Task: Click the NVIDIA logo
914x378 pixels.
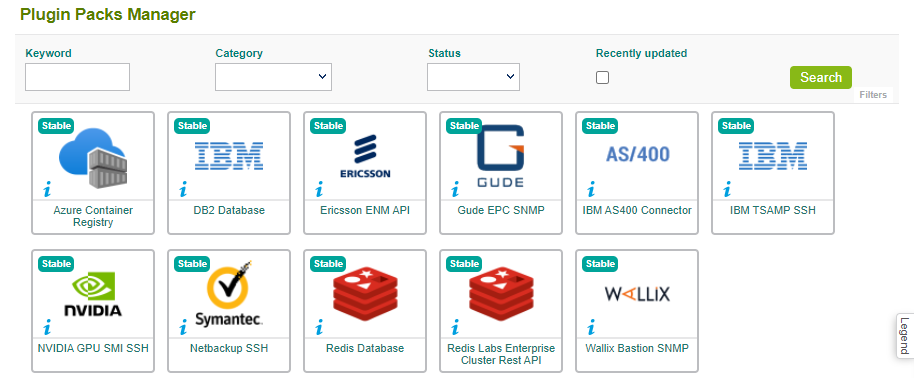Action: click(93, 294)
